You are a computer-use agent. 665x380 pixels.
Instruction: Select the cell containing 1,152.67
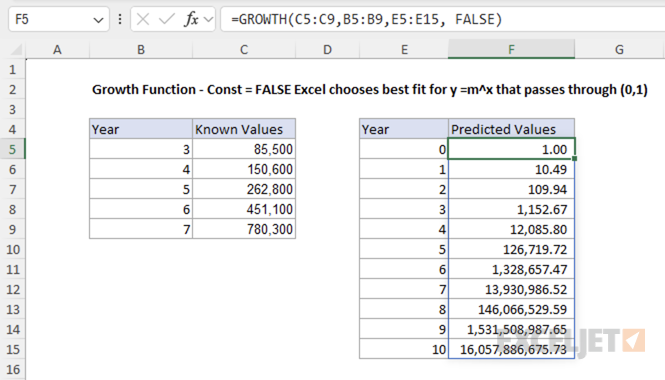[511, 209]
